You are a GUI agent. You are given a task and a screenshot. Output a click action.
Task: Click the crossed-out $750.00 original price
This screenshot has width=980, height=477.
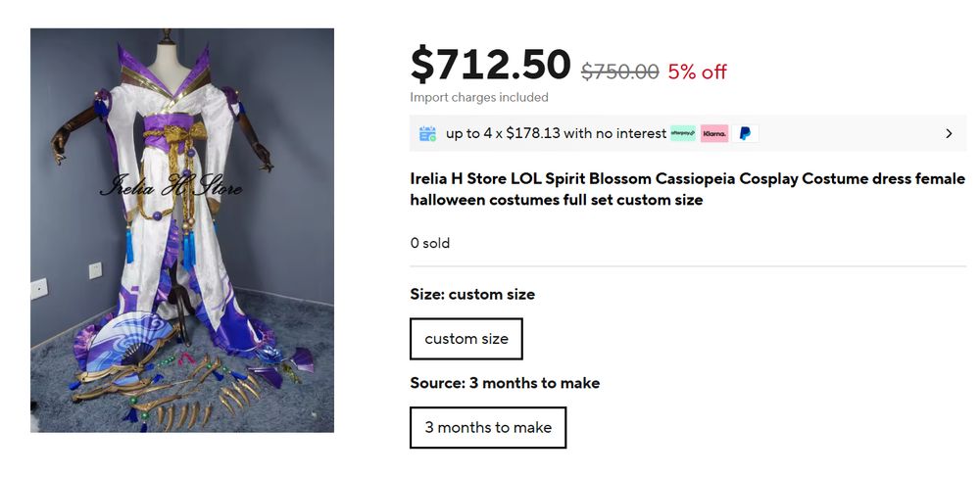tap(619, 72)
